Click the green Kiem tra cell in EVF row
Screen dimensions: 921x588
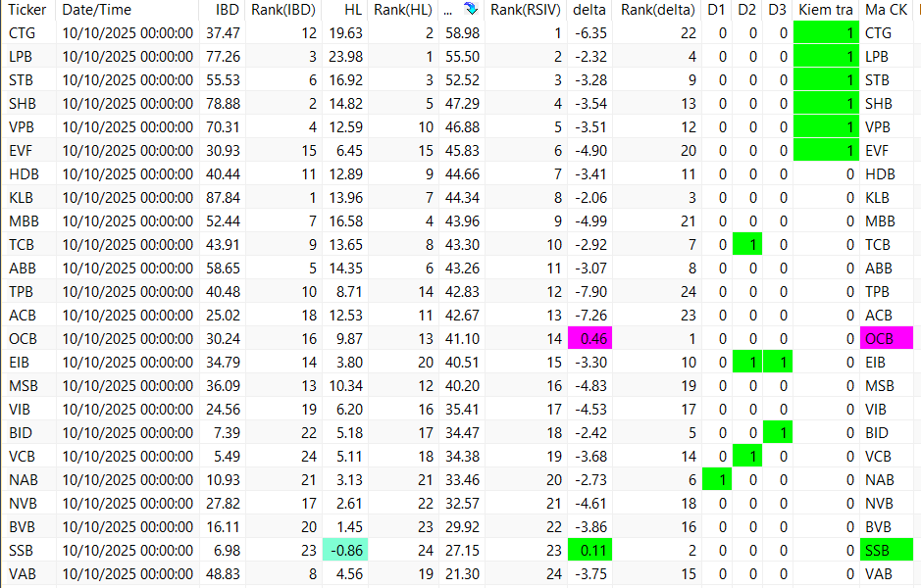[826, 151]
